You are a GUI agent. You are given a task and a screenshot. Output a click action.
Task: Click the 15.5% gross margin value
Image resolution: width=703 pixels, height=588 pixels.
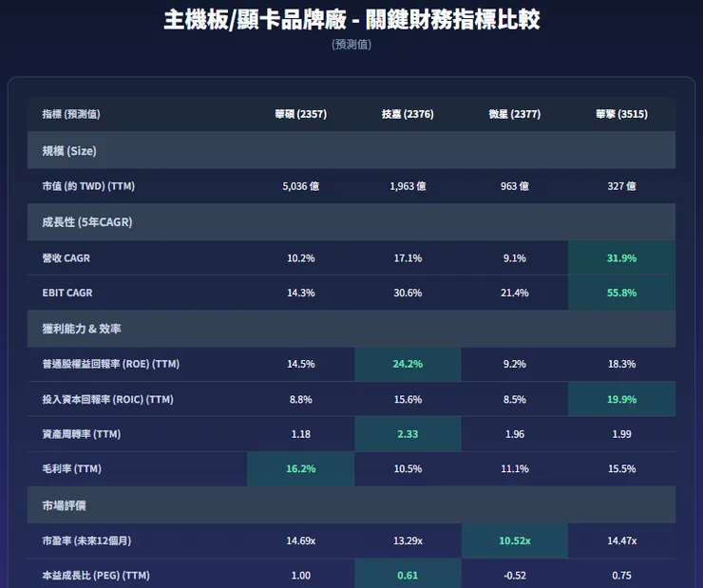pos(622,469)
